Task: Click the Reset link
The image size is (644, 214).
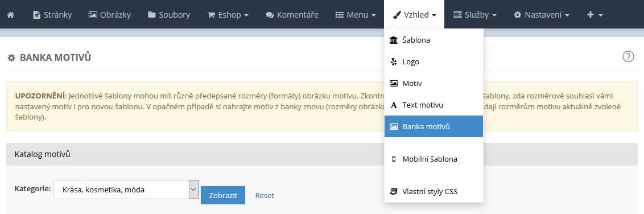Action: coord(265,196)
